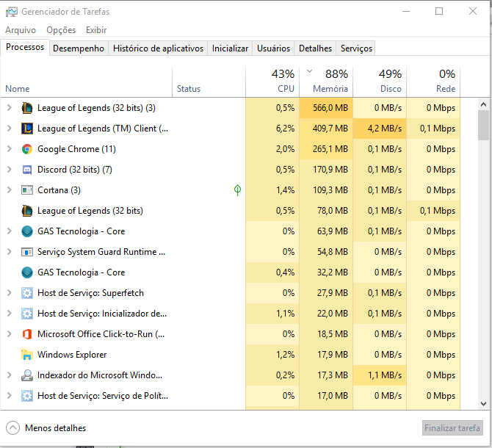Click the 63,9 MB GAS Tecnologia - Core icon
The width and height of the screenshot is (492, 448).
point(27,231)
